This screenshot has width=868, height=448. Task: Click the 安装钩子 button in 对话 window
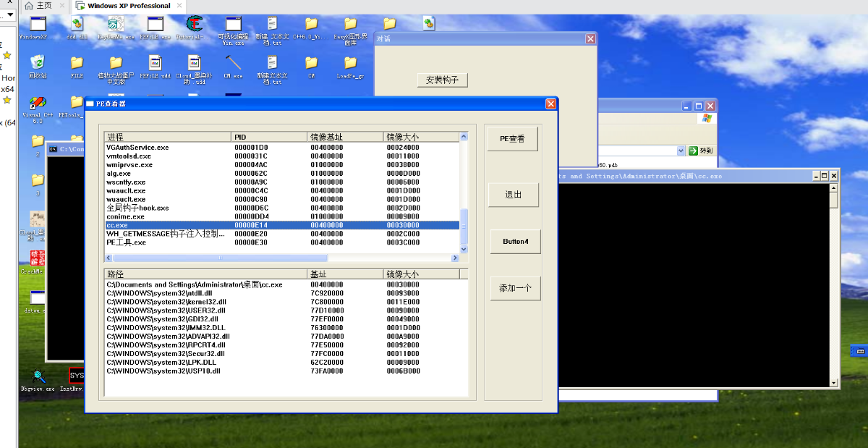click(x=443, y=80)
